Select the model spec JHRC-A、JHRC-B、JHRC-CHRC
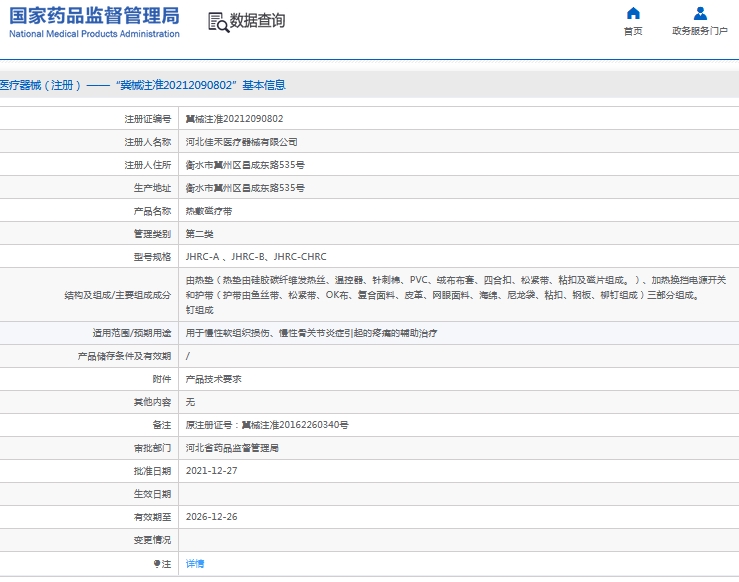Viewport: 739px width, 582px height. click(x=256, y=257)
